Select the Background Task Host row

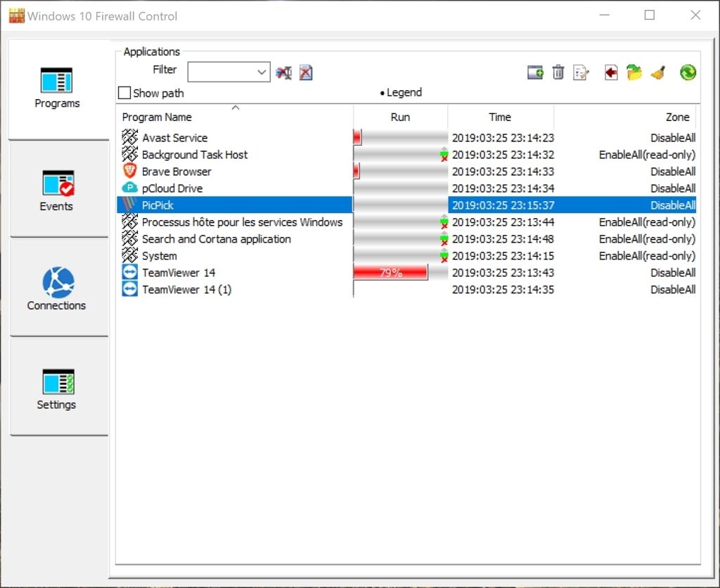[407, 155]
